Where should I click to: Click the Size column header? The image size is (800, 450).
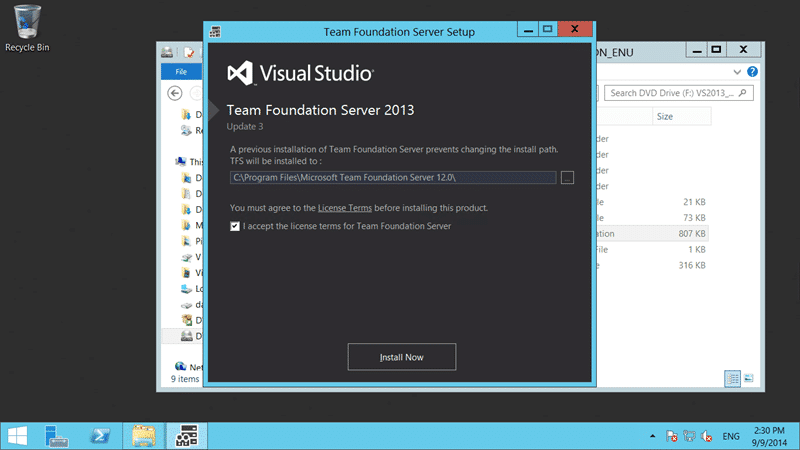coord(681,116)
